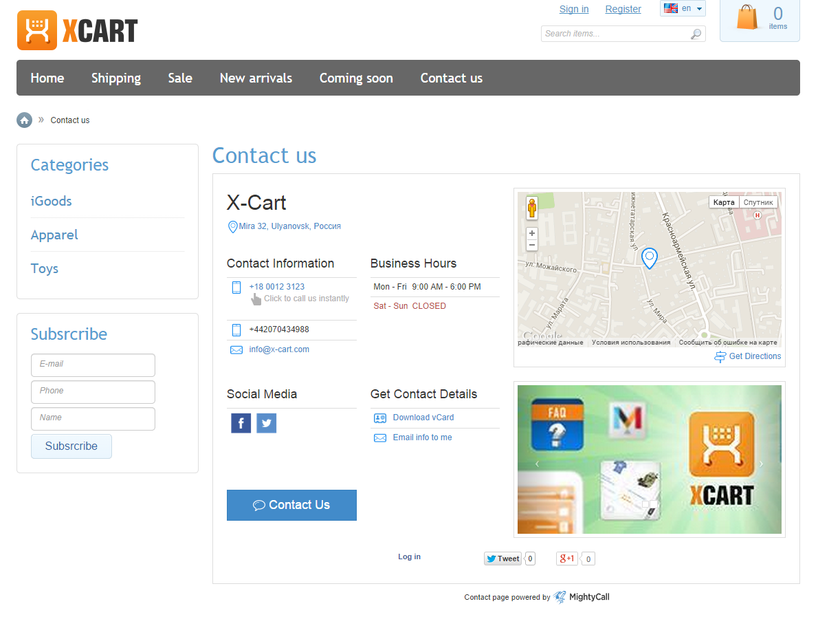Select the iGoods category

[52, 202]
